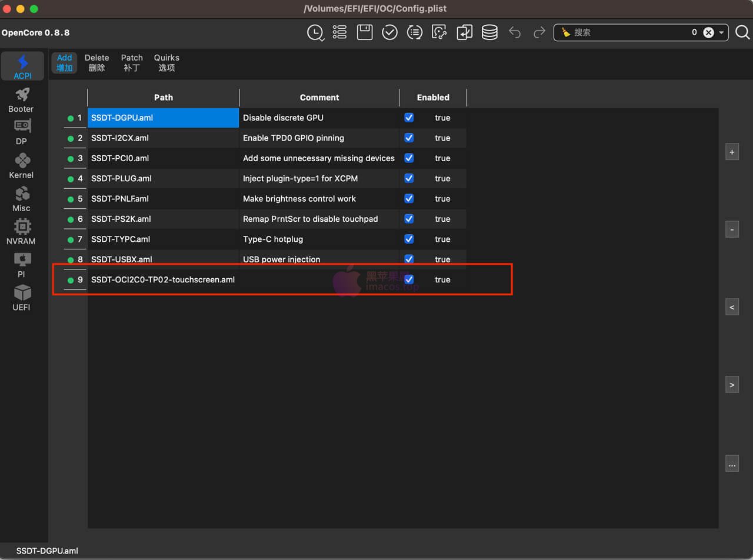Click the Path column header

[164, 98]
